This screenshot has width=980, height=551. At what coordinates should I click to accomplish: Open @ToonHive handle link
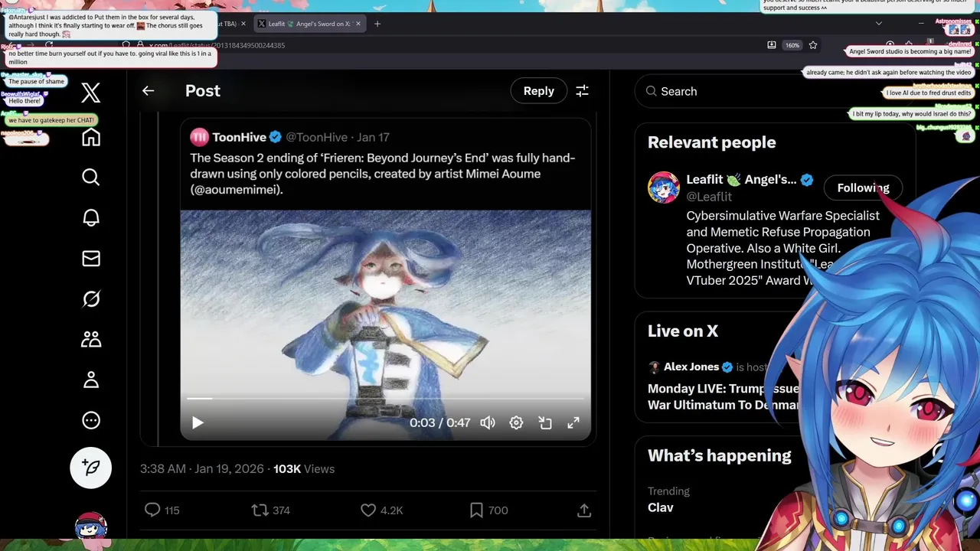316,137
